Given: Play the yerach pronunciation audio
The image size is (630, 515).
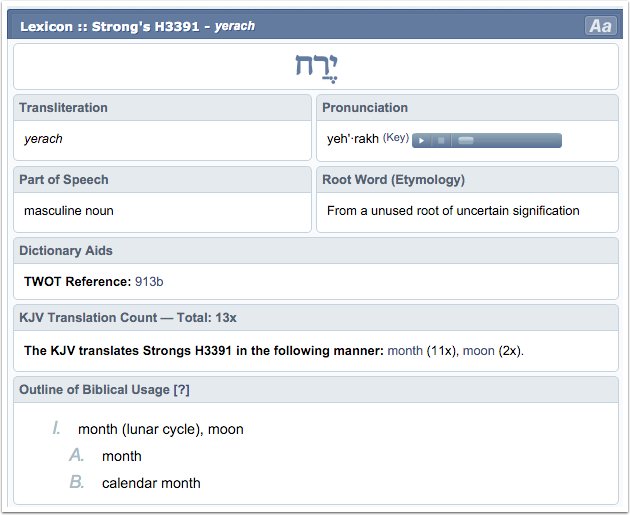Looking at the screenshot, I should [421, 140].
